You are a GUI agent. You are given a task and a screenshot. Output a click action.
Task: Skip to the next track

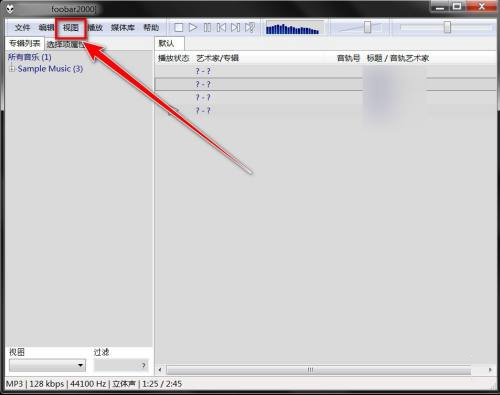tap(235, 28)
